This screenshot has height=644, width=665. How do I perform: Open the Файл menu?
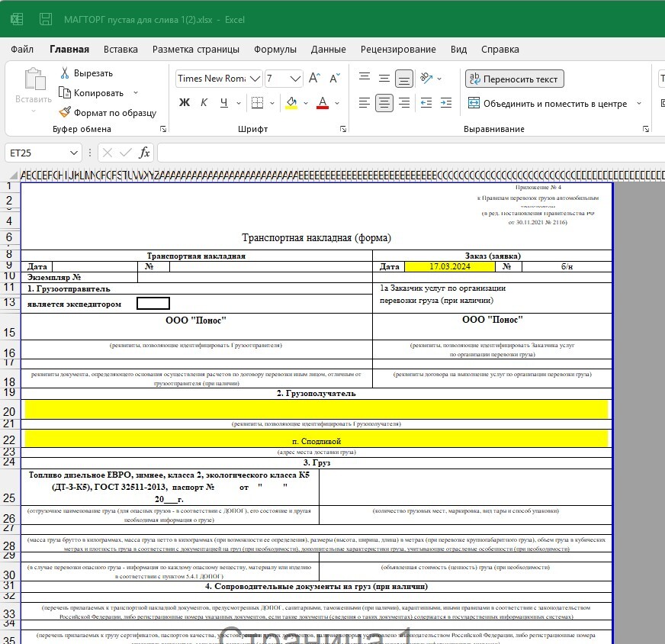point(22,49)
